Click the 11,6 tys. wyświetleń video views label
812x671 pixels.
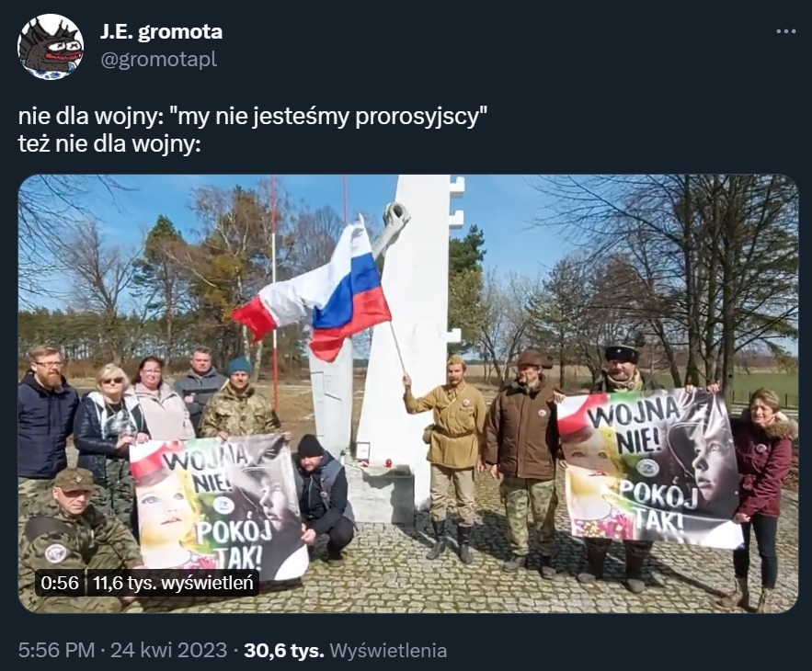tap(173, 584)
